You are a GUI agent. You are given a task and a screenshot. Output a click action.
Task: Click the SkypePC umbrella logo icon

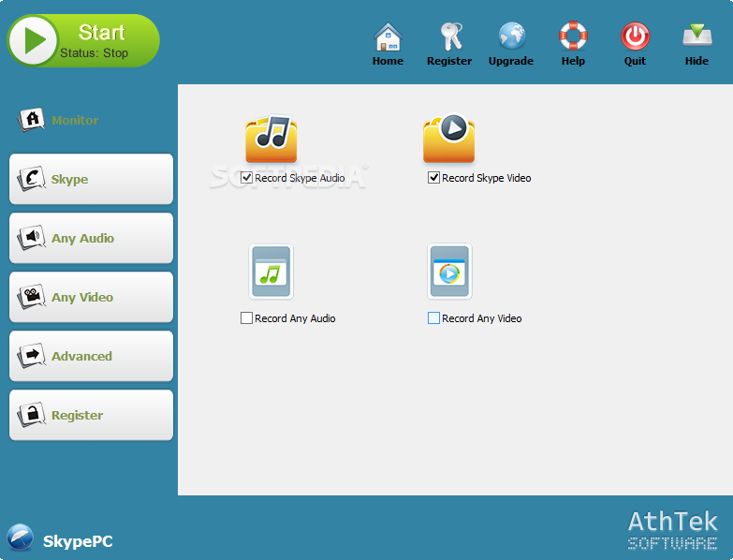[20, 538]
